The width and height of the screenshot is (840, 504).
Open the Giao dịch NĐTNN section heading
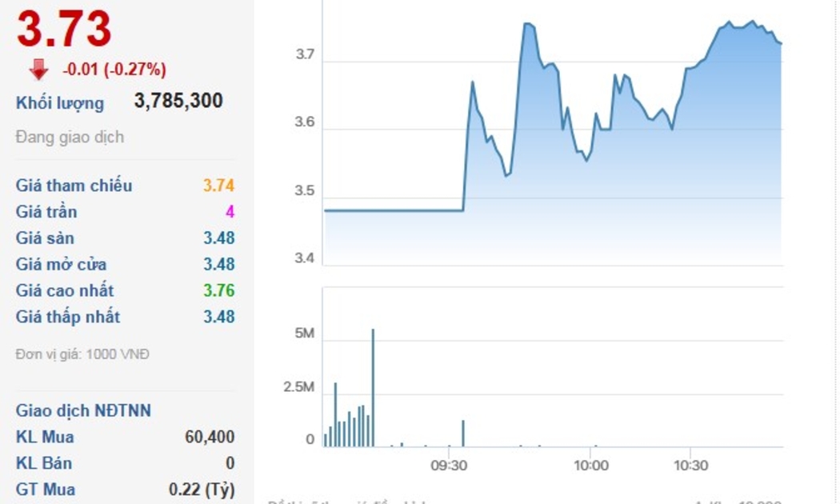coord(83,411)
